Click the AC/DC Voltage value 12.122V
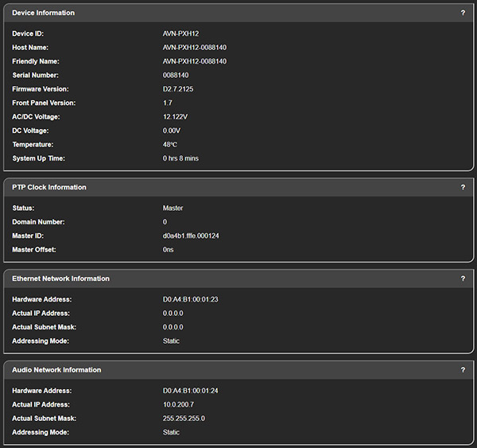Viewport: 477px width, 448px height. coord(175,117)
